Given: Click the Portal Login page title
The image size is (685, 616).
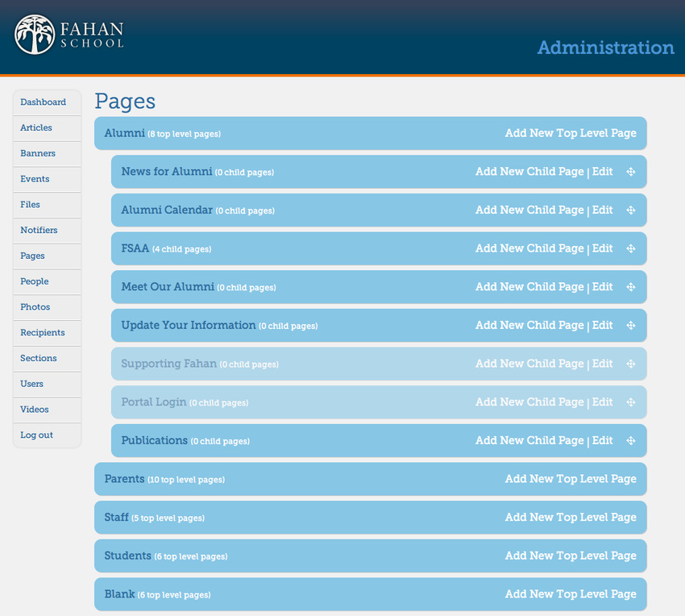Looking at the screenshot, I should point(154,402).
